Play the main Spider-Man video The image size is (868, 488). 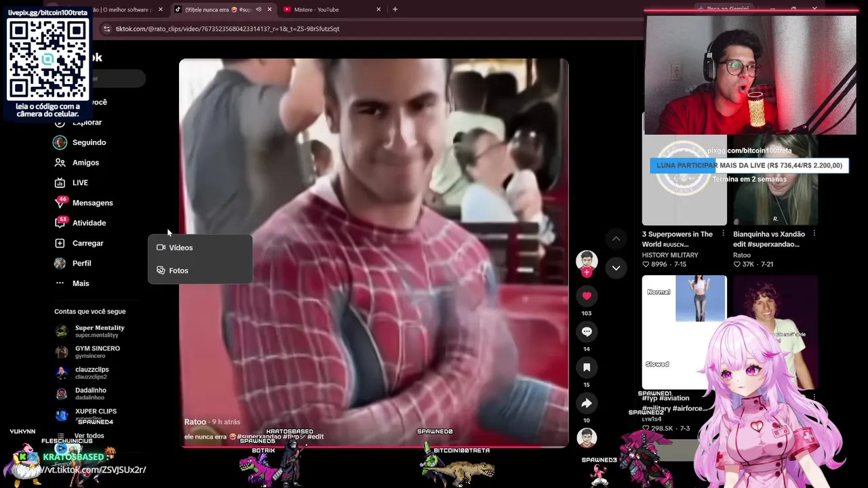[x=374, y=252]
